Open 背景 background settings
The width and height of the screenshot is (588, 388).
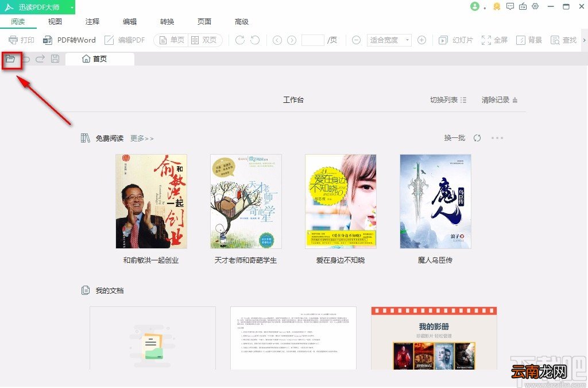tap(529, 40)
